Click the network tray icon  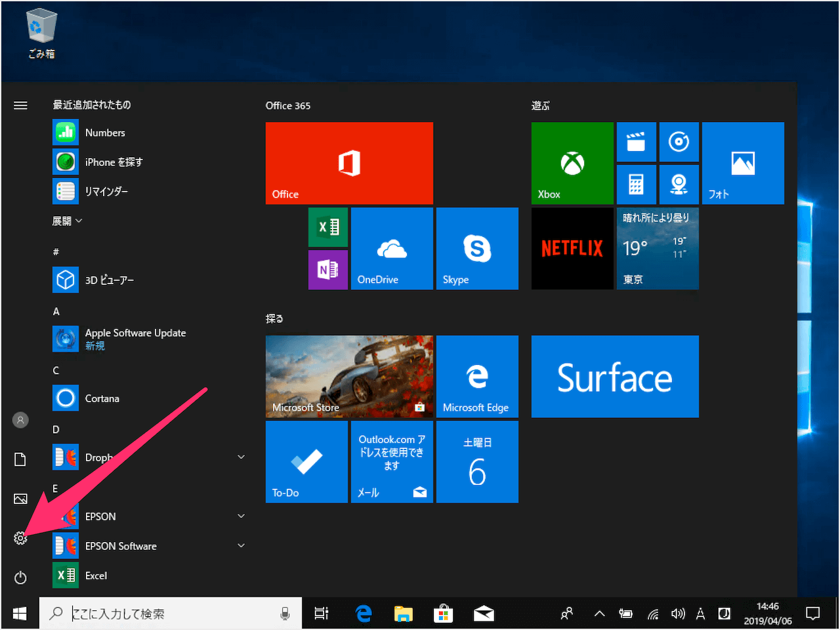[652, 614]
